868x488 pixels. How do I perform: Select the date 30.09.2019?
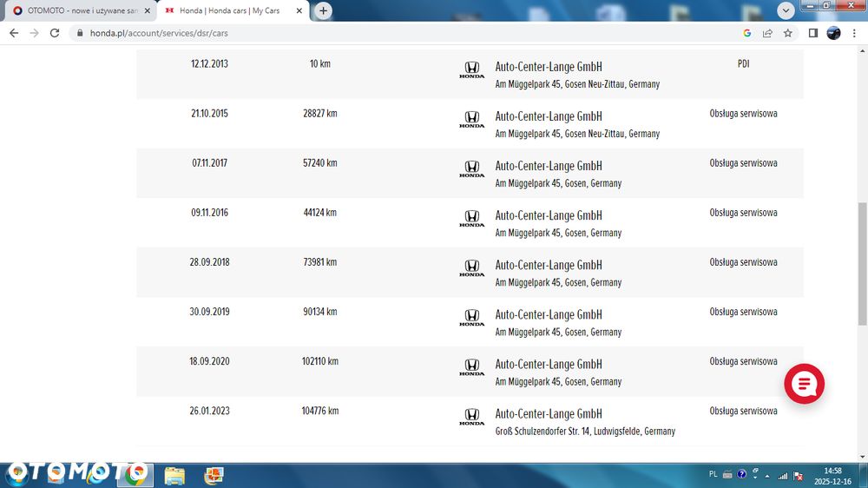209,312
